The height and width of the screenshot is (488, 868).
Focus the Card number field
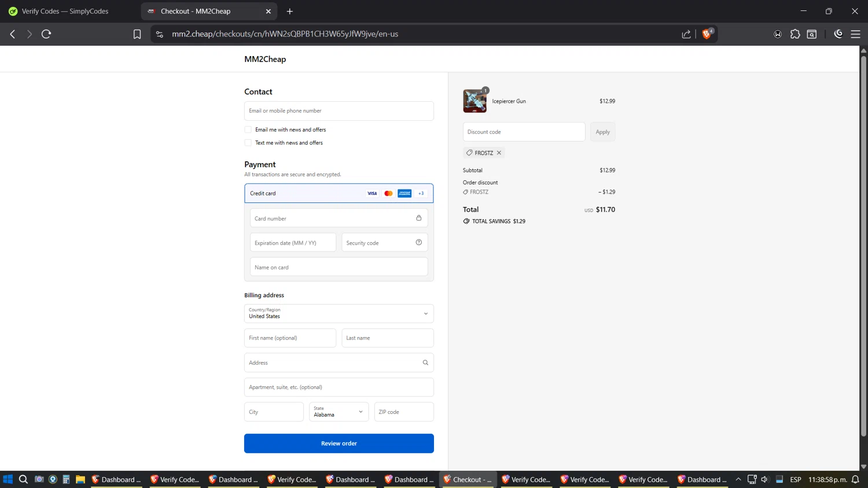click(339, 219)
